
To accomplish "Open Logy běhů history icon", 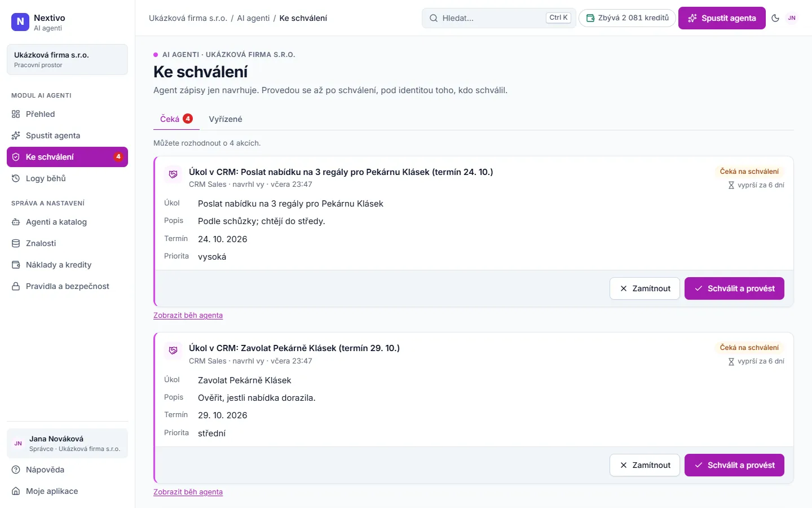I will 16,178.
